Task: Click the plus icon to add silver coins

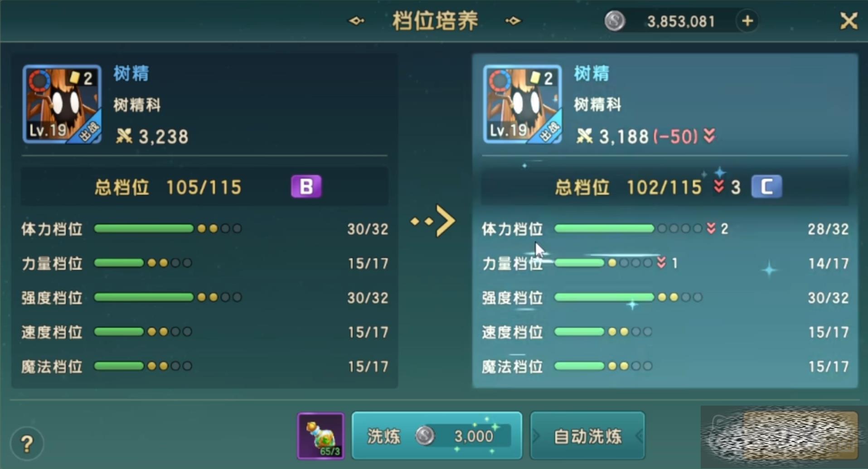Action: 747,21
